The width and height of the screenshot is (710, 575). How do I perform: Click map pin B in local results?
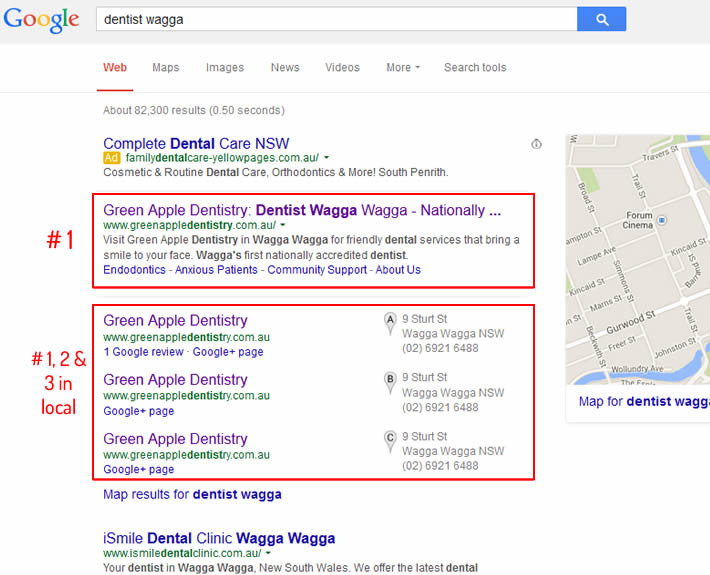click(x=390, y=383)
